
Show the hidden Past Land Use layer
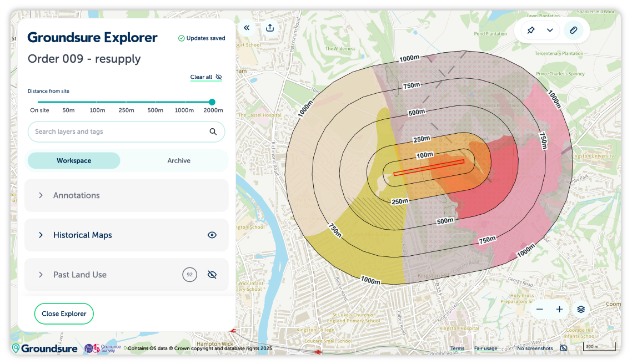point(212,274)
